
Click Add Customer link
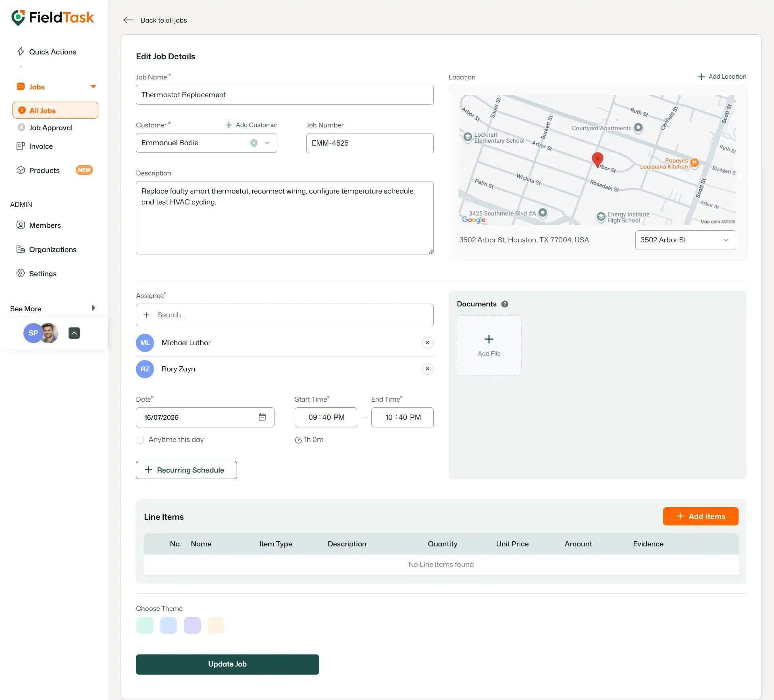252,125
